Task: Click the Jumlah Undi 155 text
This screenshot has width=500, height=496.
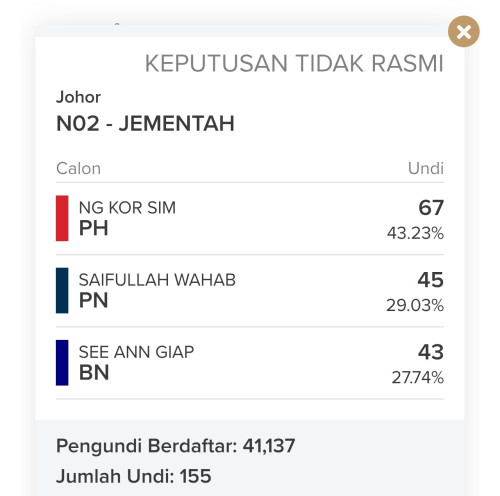Action: pyautogui.click(x=134, y=476)
